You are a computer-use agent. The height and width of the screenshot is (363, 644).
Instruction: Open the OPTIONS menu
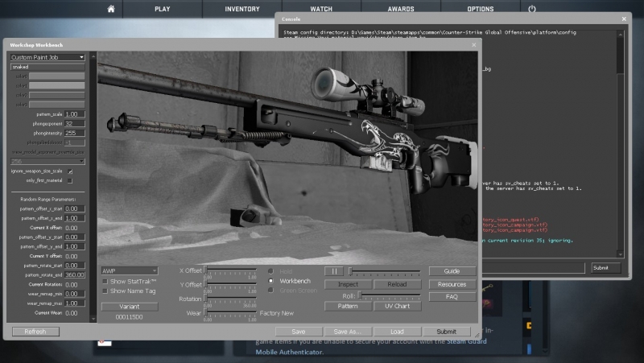tap(480, 9)
